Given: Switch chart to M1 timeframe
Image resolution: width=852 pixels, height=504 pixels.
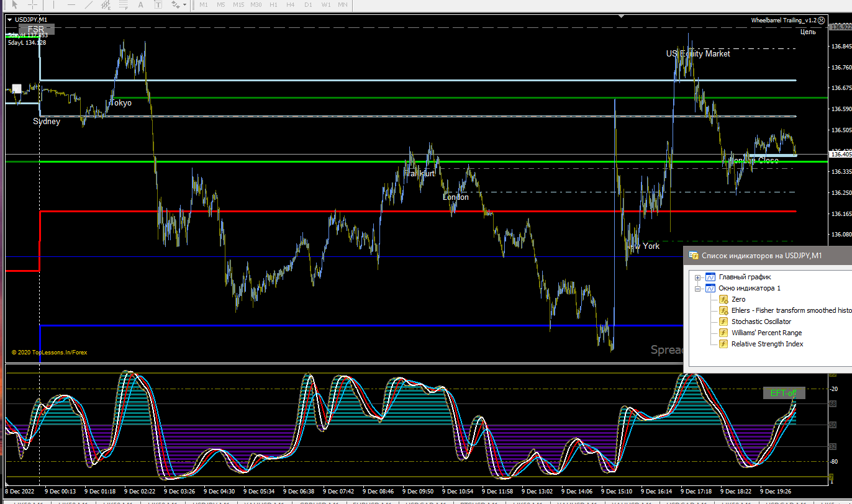Looking at the screenshot, I should 204,4.
